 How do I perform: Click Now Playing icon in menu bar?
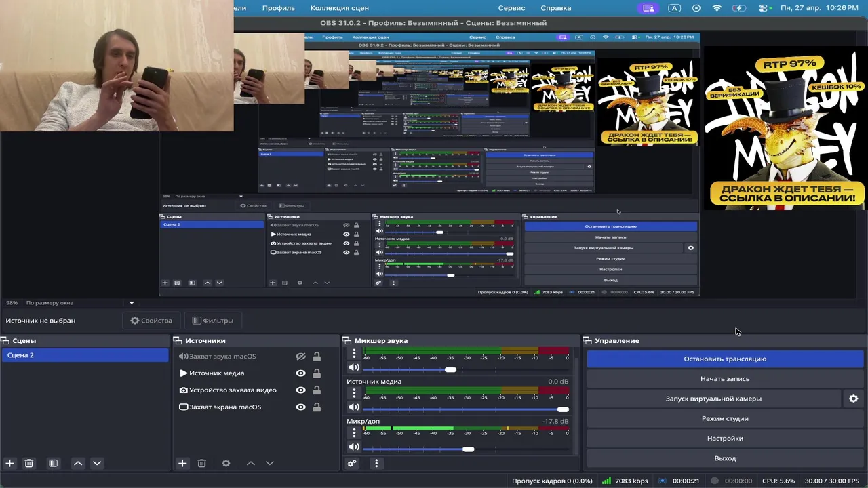(696, 8)
